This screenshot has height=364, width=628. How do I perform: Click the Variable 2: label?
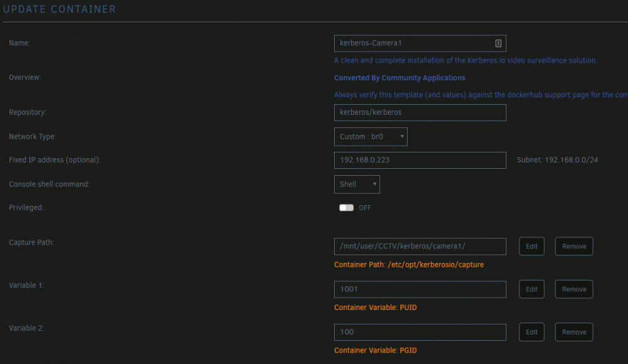coord(26,328)
